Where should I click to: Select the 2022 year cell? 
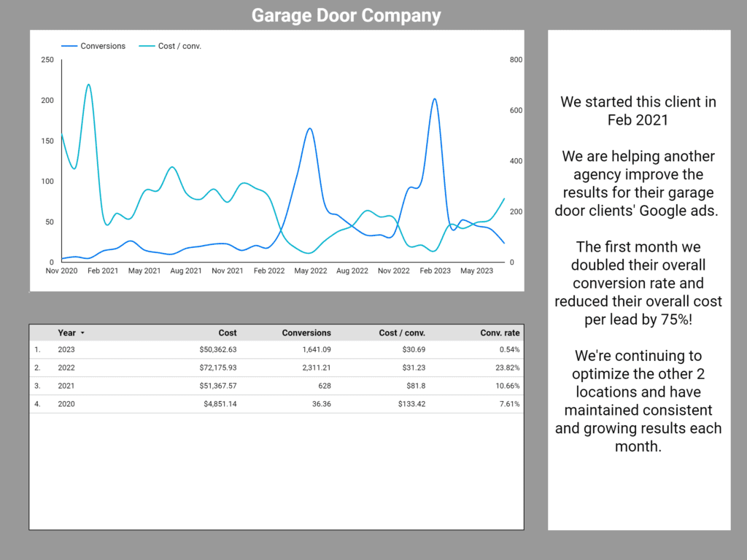pos(66,367)
